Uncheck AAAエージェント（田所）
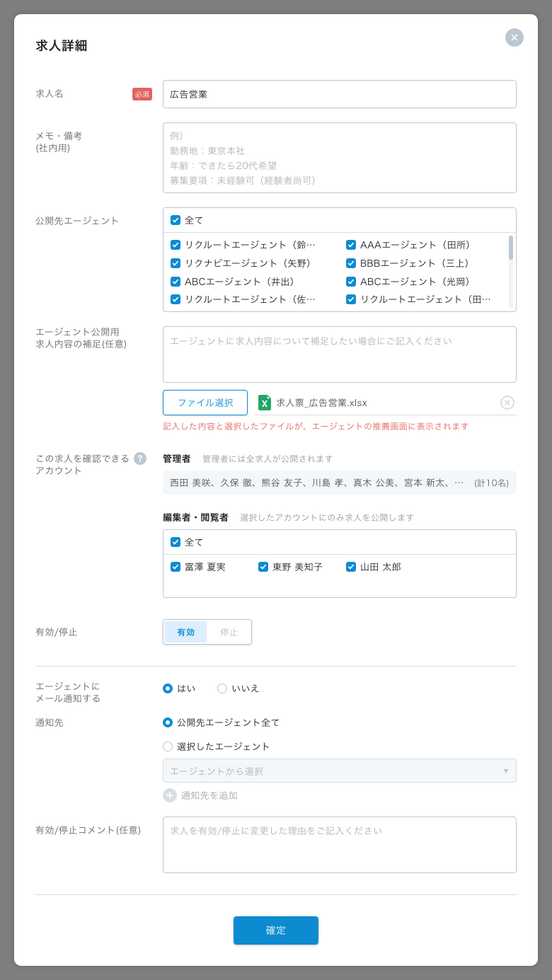Screen dimensions: 552x980 tap(351, 245)
